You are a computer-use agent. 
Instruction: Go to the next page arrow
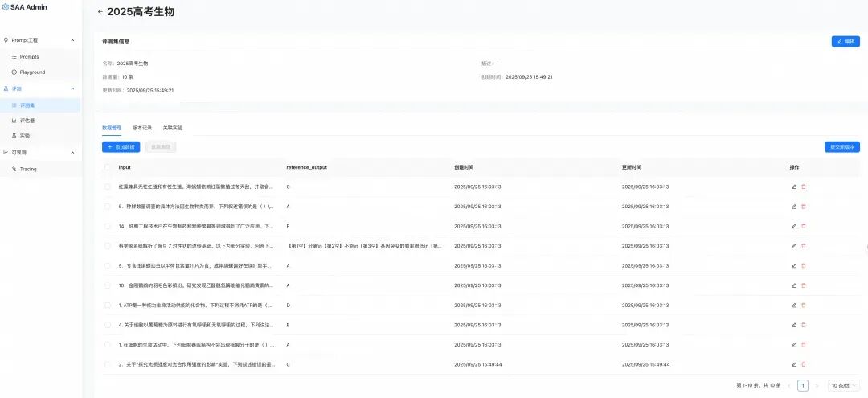click(x=817, y=385)
